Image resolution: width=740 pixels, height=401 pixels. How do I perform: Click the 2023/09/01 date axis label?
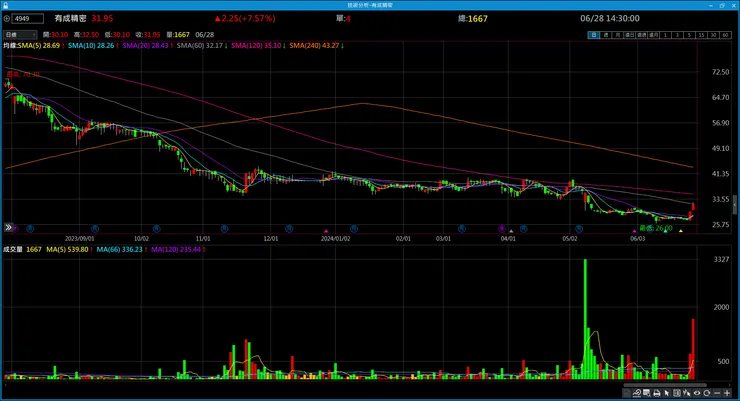click(x=79, y=239)
